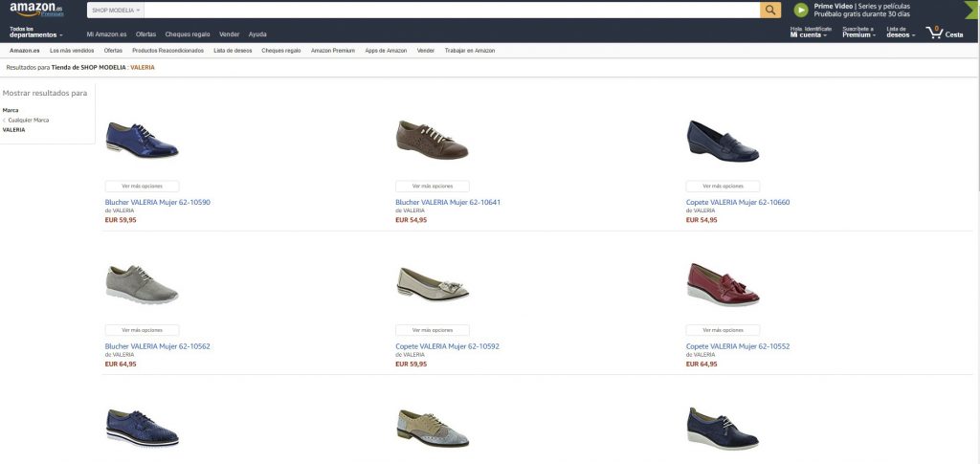The height and width of the screenshot is (464, 980).
Task: Open Amazon Premium in secondary bar
Action: point(333,51)
